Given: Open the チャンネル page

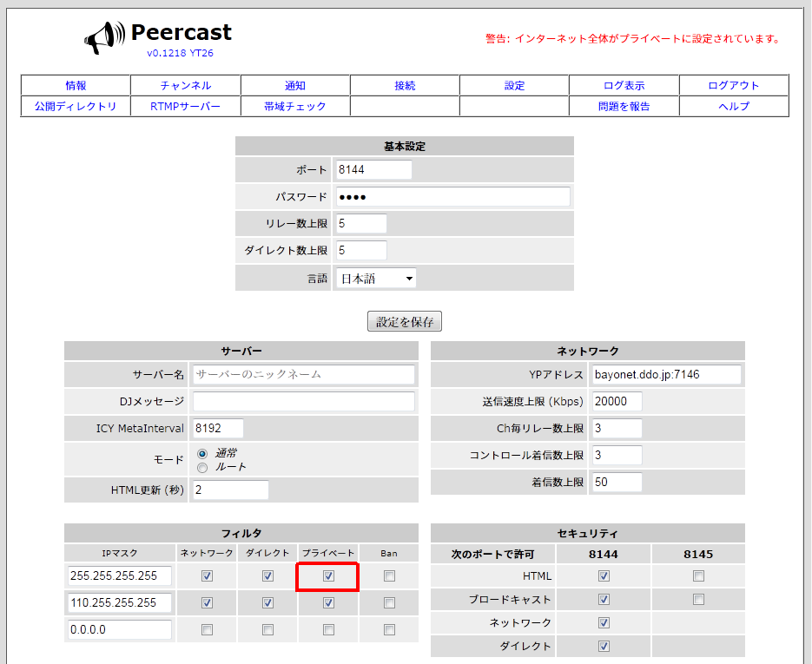Looking at the screenshot, I should point(185,85).
